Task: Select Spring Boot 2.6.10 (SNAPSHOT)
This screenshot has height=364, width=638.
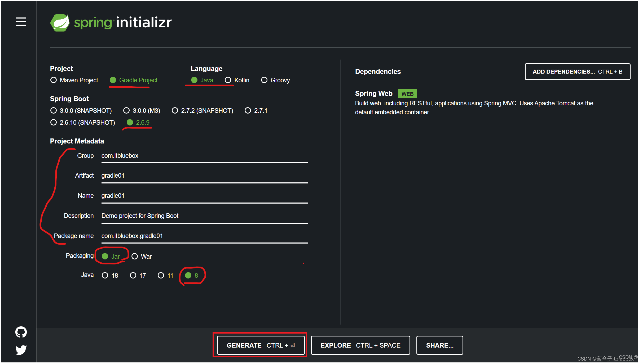Action: click(x=83, y=123)
